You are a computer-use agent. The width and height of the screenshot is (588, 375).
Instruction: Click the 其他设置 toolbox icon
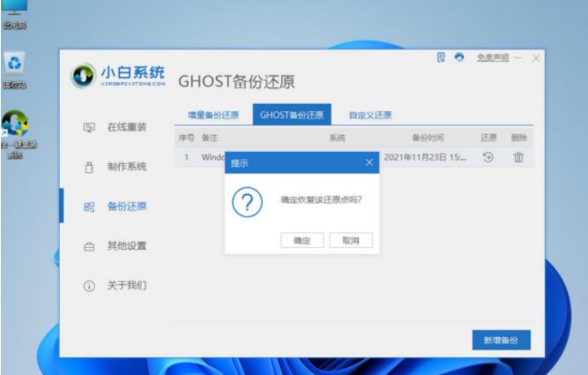(x=89, y=247)
